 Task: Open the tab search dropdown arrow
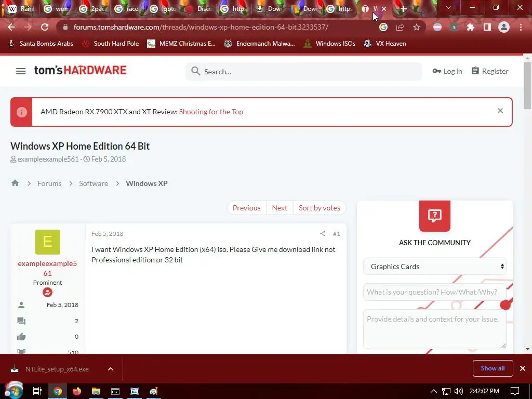pyautogui.click(x=448, y=7)
